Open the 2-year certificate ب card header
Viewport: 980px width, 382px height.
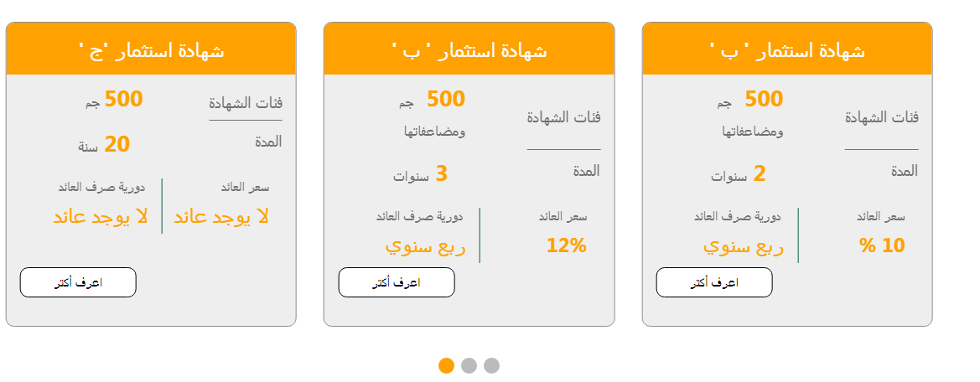pos(787,50)
